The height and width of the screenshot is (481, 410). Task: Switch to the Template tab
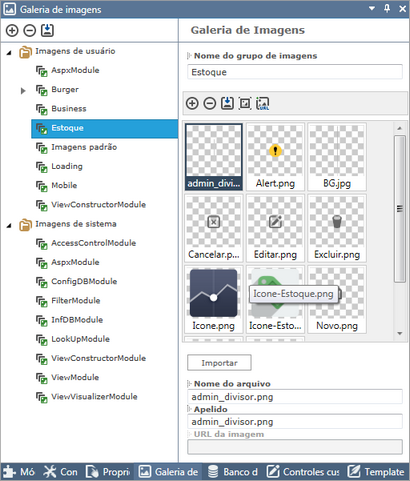point(376,472)
